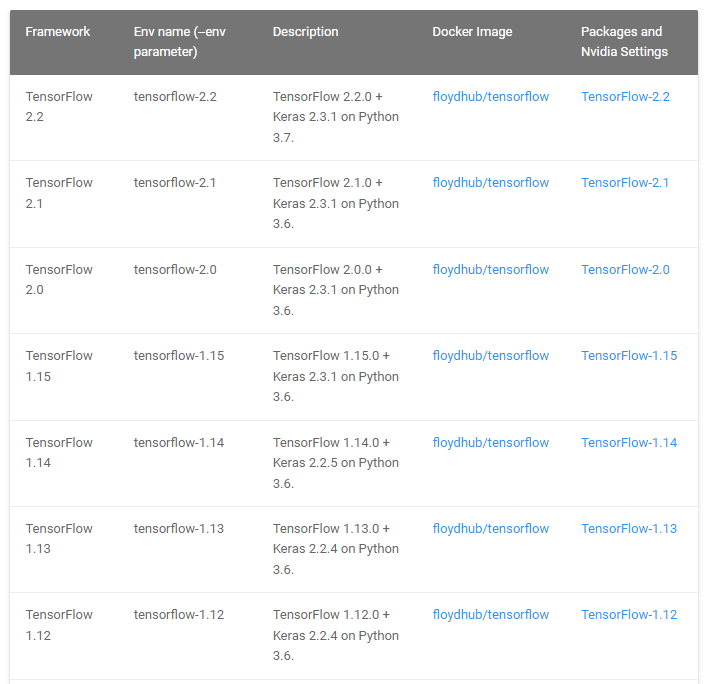Image resolution: width=718 pixels, height=684 pixels.
Task: Click the Packages and Nvidia Settings header
Action: pos(624,42)
